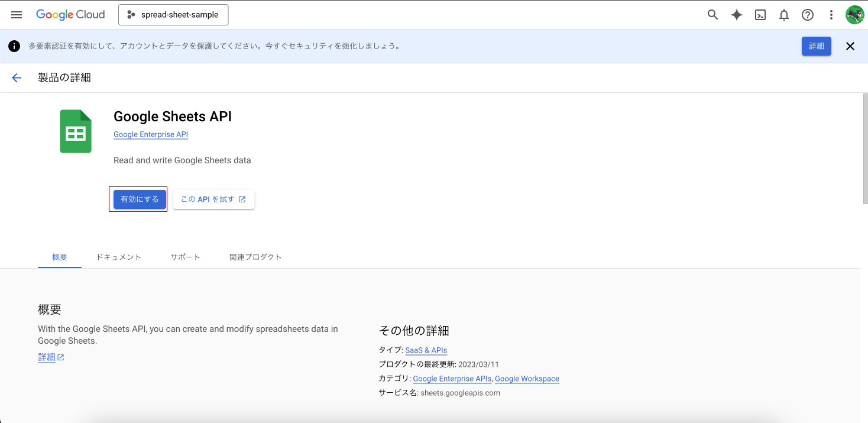This screenshot has width=868, height=423.
Task: Click the sheets.googleapis.com service name
Action: click(x=460, y=393)
